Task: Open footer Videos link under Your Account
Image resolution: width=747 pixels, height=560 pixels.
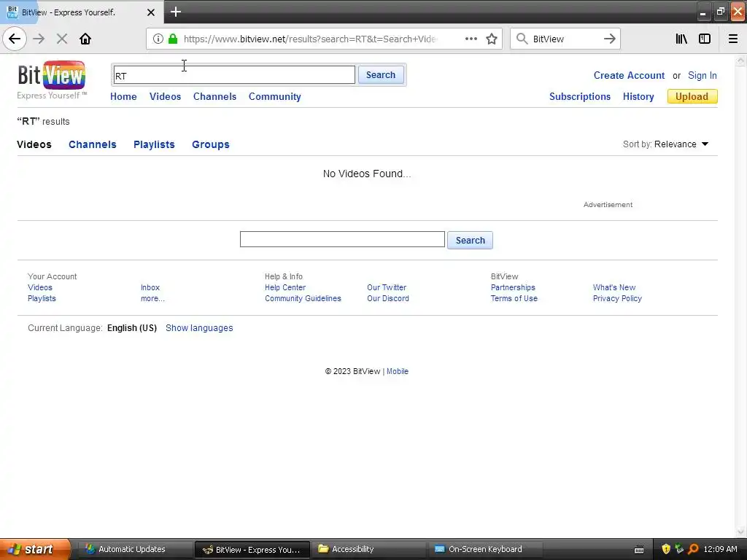Action: pos(40,287)
